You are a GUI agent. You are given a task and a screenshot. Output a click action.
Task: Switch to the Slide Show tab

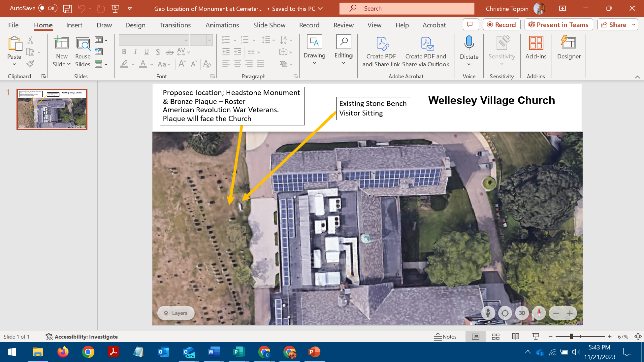tap(269, 25)
